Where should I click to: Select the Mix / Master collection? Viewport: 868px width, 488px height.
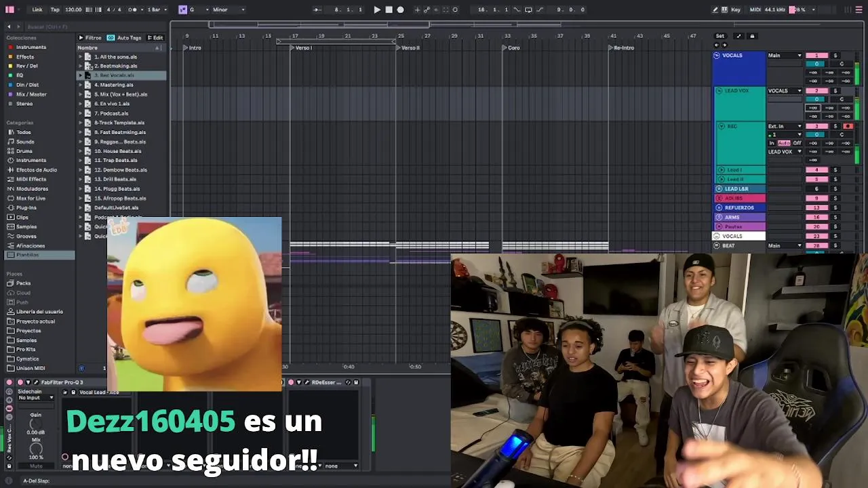[x=31, y=95]
